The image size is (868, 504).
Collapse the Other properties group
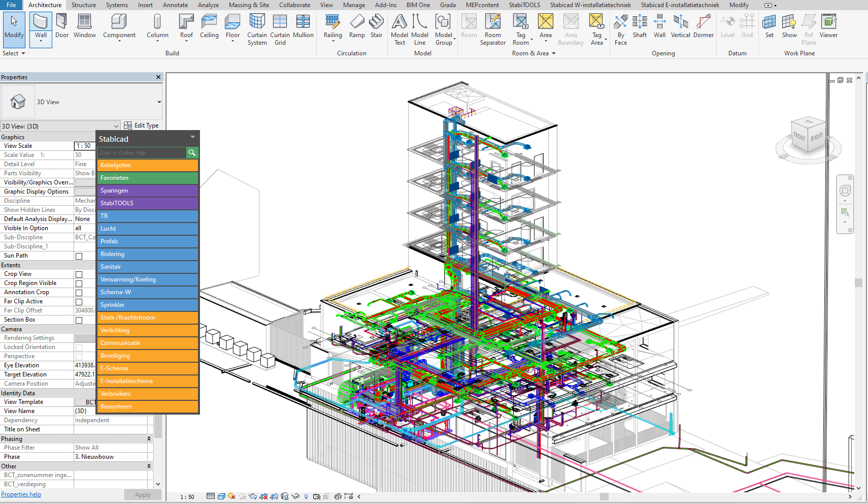pos(149,466)
